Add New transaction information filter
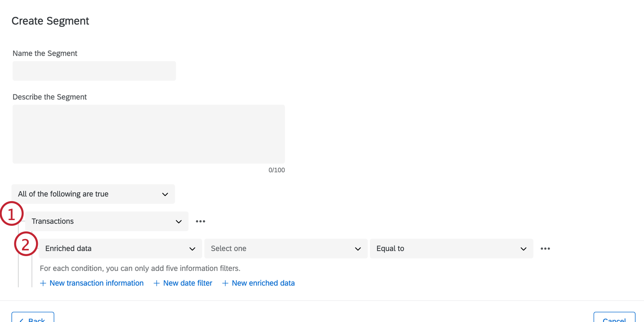Viewport: 644px width, 322px height. (96, 283)
